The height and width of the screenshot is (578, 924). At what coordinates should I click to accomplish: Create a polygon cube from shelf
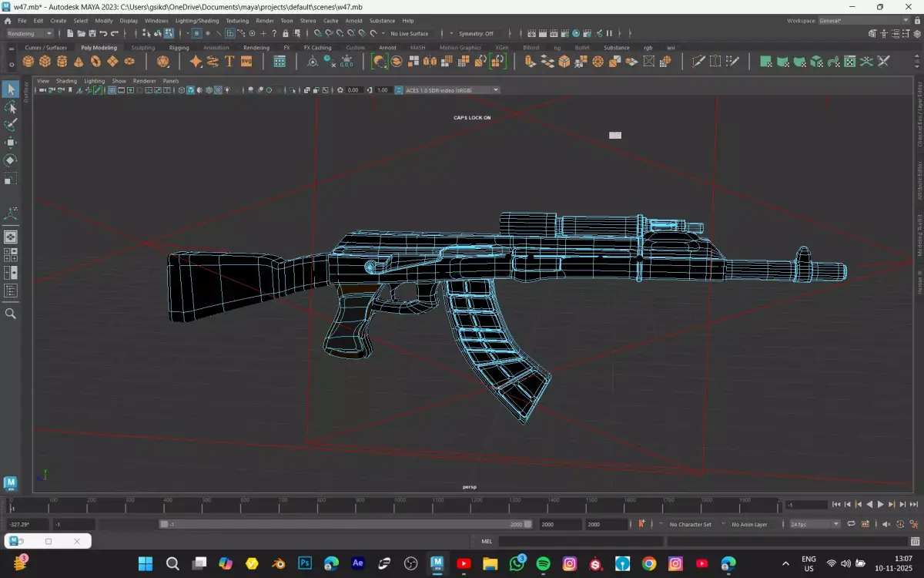coord(45,62)
